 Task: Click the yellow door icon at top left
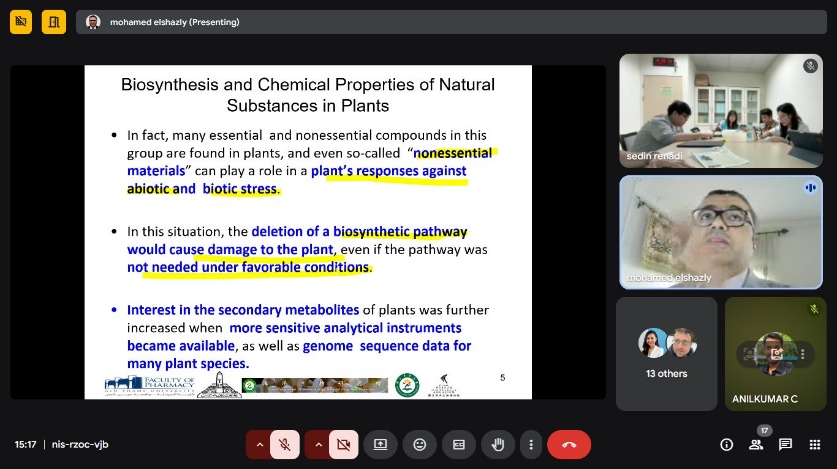[x=53, y=21]
